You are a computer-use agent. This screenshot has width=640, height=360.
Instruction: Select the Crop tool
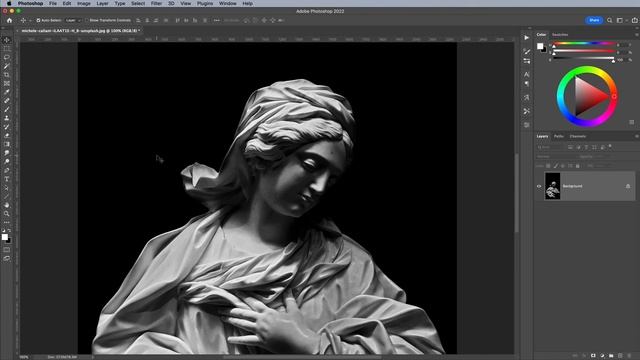(7, 75)
